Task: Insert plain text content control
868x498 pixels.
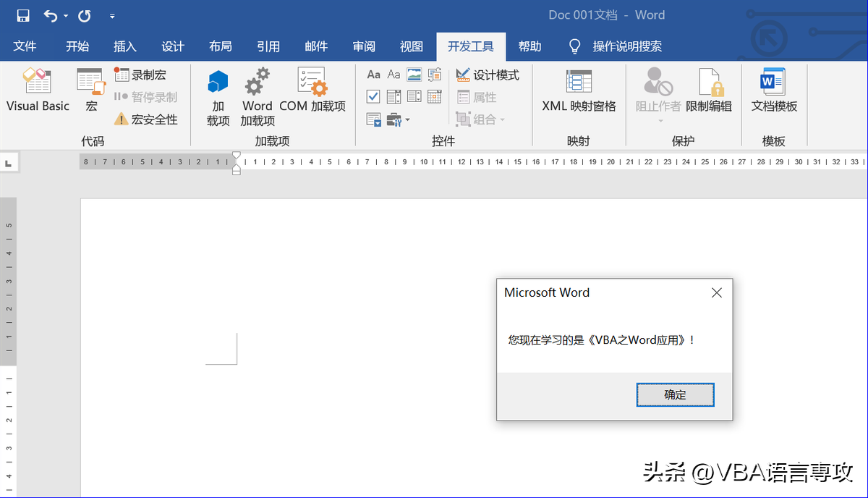Action: [393, 75]
